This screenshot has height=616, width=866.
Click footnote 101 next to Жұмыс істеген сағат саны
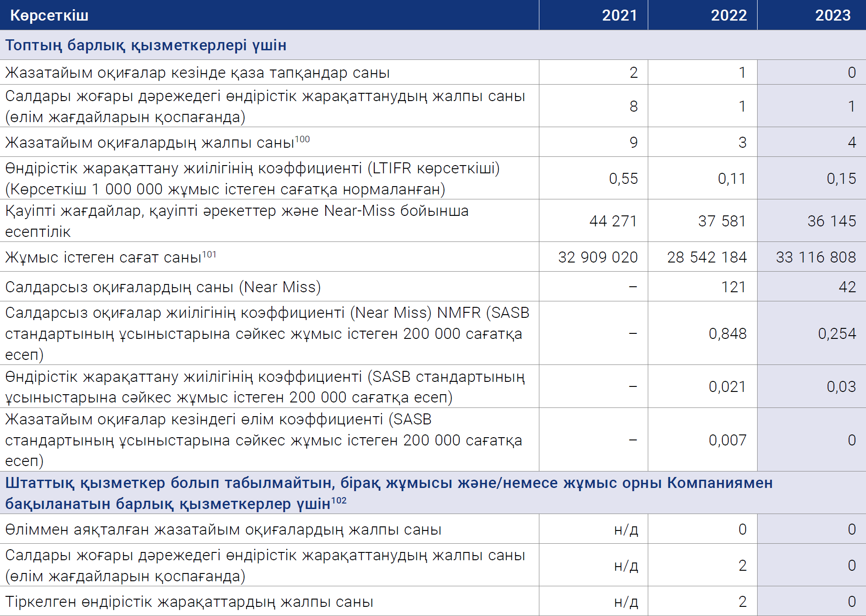[x=210, y=254]
